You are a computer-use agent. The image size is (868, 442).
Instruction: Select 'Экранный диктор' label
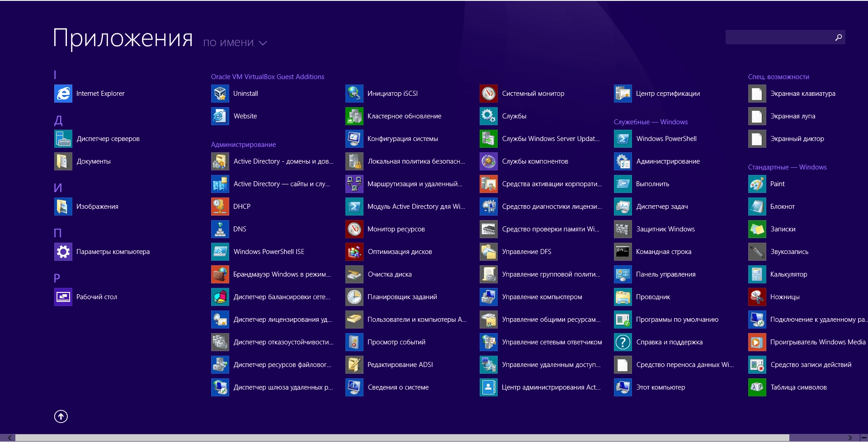797,139
